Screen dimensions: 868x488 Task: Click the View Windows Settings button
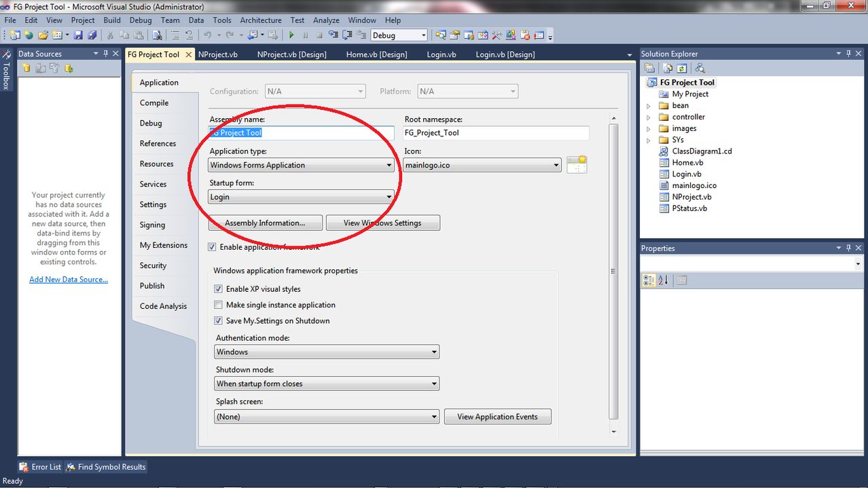pyautogui.click(x=382, y=223)
